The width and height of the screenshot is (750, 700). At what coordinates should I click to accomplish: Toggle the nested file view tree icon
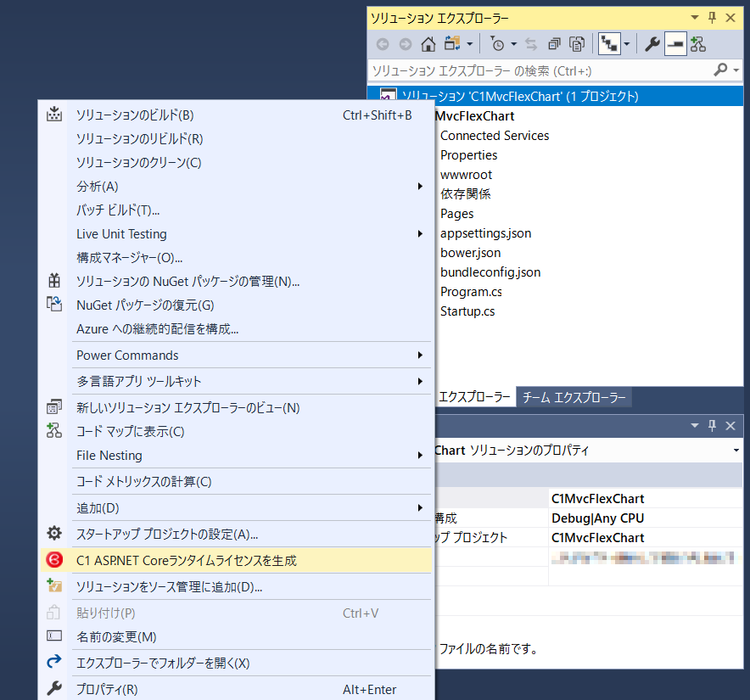point(609,44)
